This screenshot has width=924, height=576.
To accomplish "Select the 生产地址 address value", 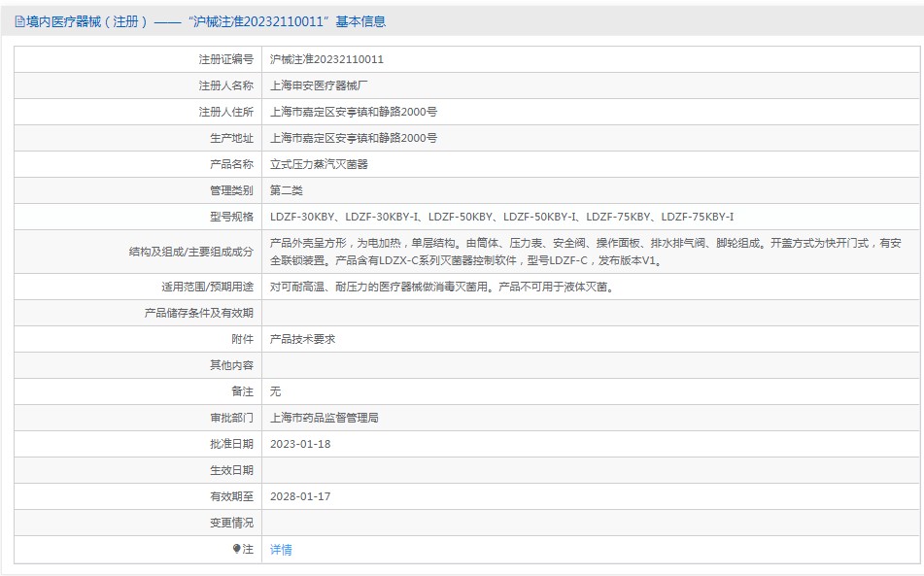I will pyautogui.click(x=354, y=138).
